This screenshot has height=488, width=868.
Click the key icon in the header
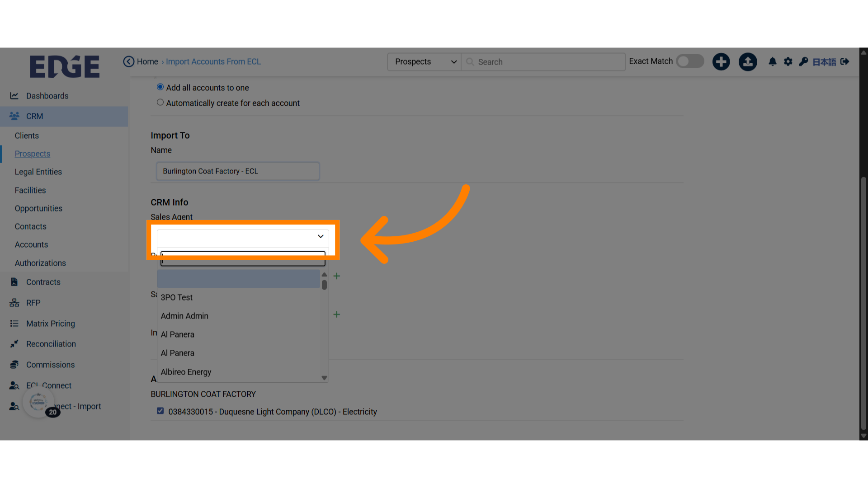[803, 61]
